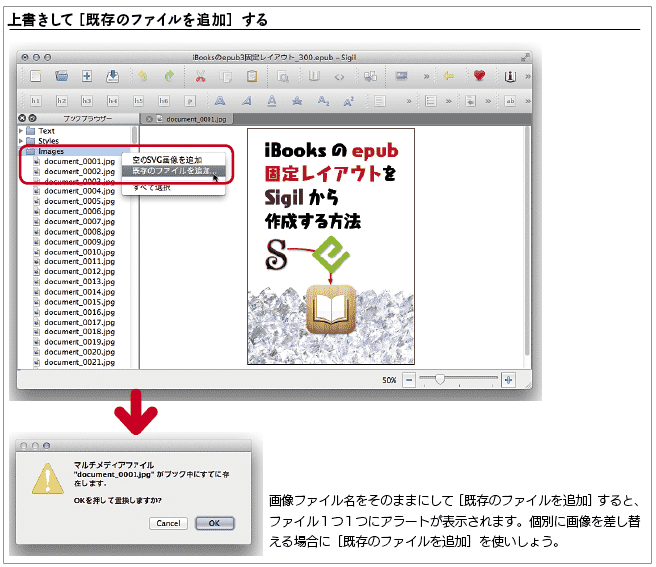Viewport: 656px width, 567px height.
Task: Click the zoom slider handle
Action: pyautogui.click(x=439, y=379)
